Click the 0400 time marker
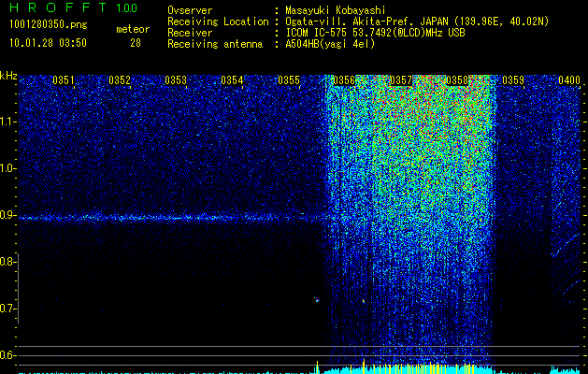Viewport: 588px width, 374px height. [x=569, y=80]
